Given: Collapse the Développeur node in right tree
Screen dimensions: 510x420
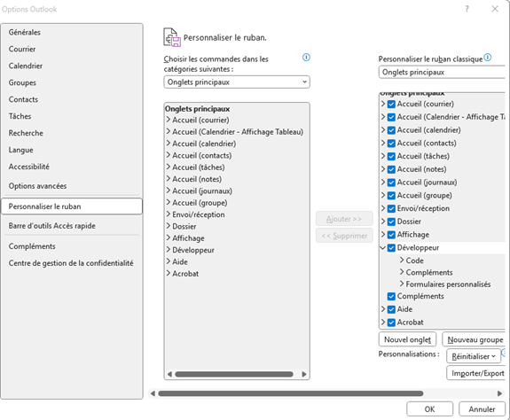Looking at the screenshot, I should pyautogui.click(x=383, y=248).
